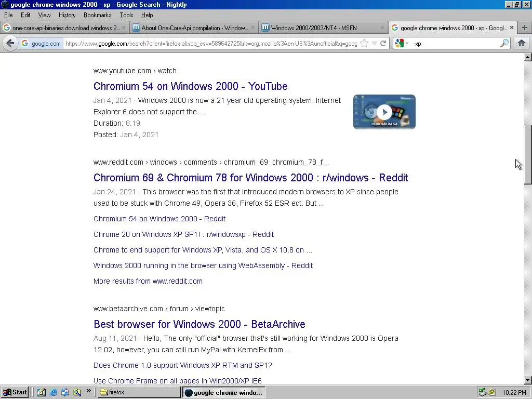Click the scrollbar down arrow

(528, 380)
